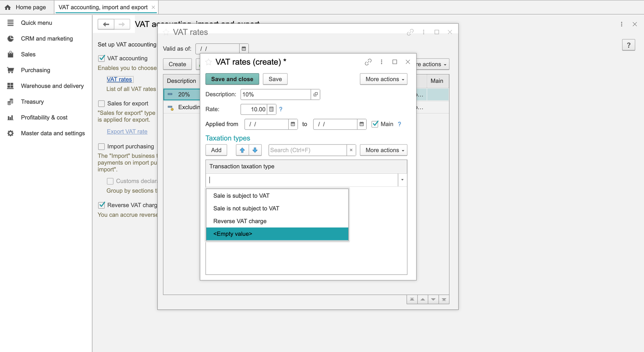Click the Main column header
The image size is (644, 352).
point(437,81)
